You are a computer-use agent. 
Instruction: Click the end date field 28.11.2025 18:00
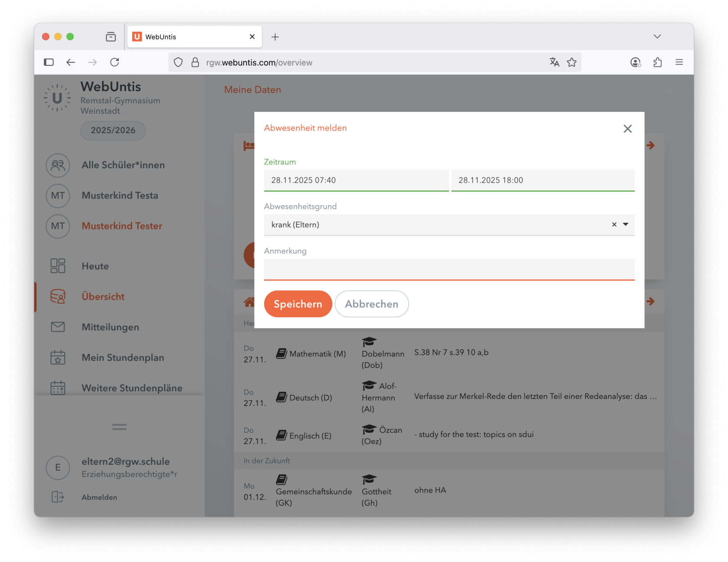tap(543, 180)
